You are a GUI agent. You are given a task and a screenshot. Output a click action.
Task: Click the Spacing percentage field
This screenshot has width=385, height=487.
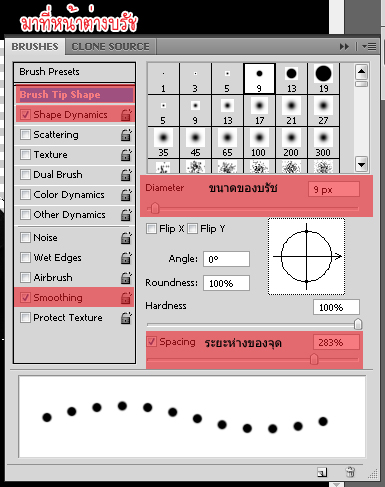[x=336, y=342]
